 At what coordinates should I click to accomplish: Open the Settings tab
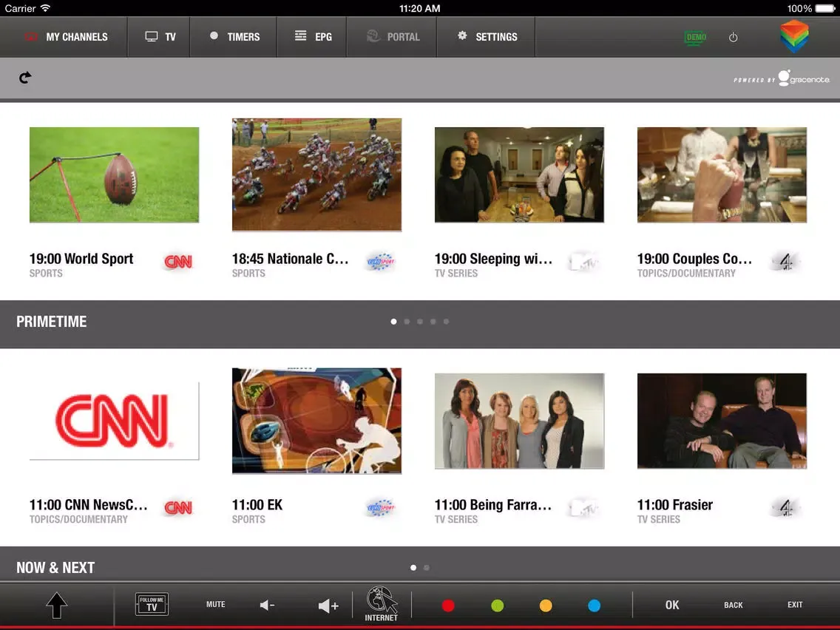point(486,37)
